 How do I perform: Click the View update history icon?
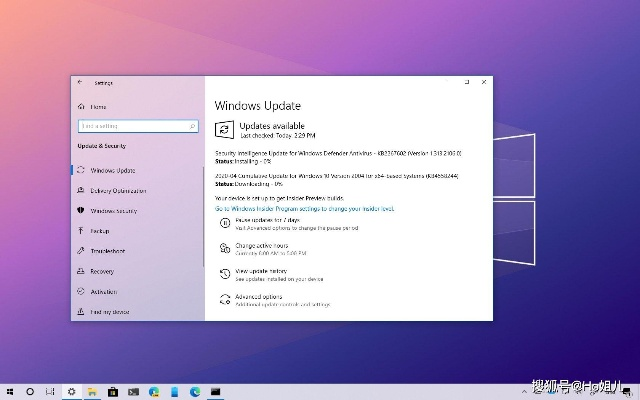[x=223, y=274]
